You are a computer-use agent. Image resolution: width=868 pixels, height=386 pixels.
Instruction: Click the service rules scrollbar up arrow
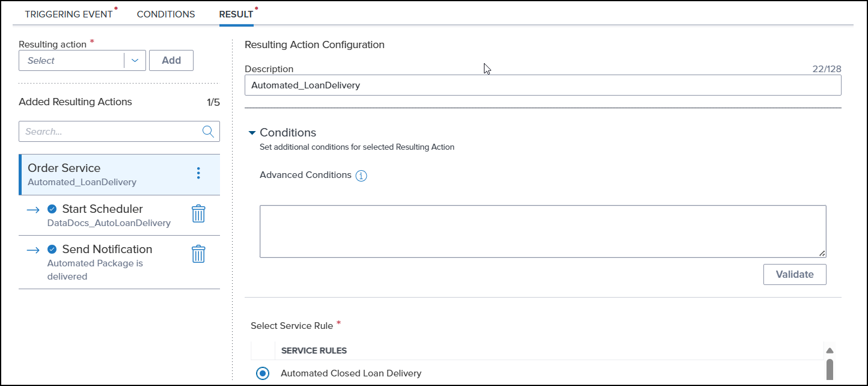[x=830, y=351]
